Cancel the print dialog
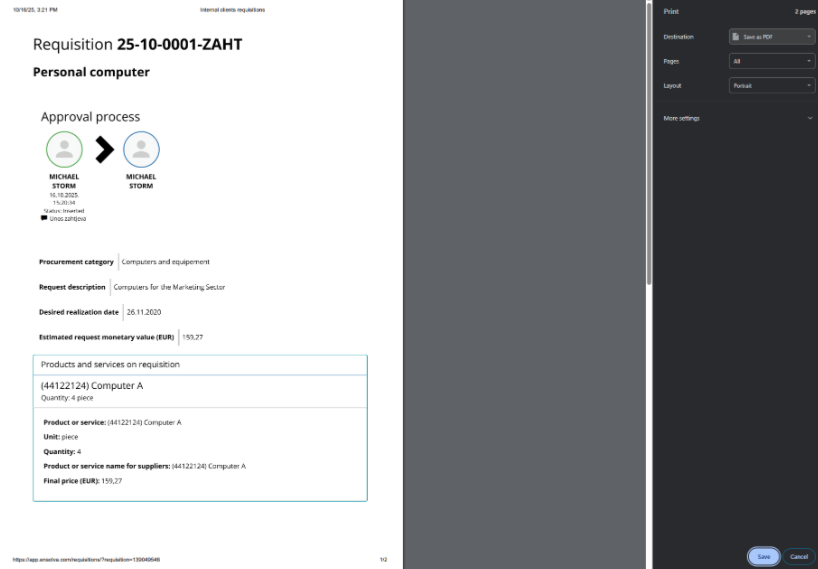The width and height of the screenshot is (818, 569). coord(799,556)
